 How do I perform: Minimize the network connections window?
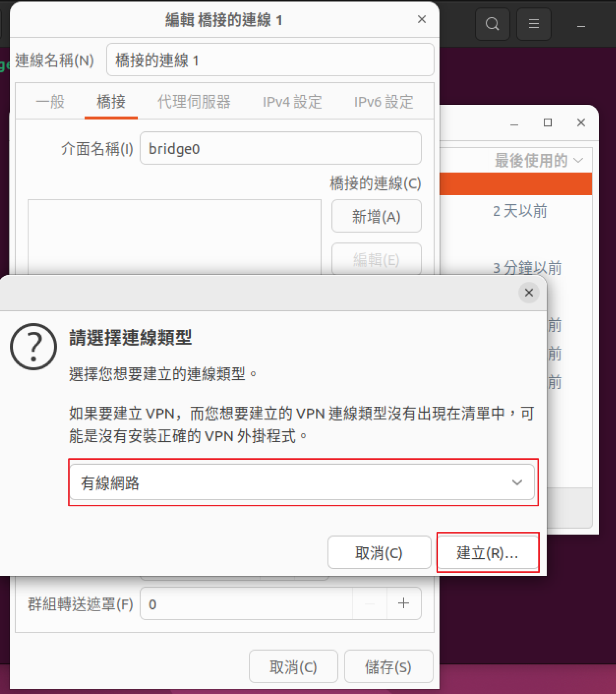[514, 123]
